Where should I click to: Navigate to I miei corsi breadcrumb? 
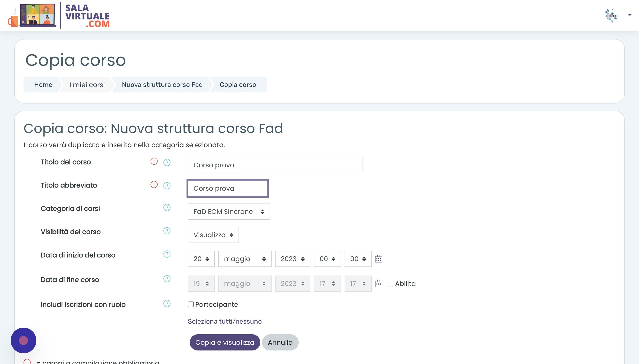[87, 84]
